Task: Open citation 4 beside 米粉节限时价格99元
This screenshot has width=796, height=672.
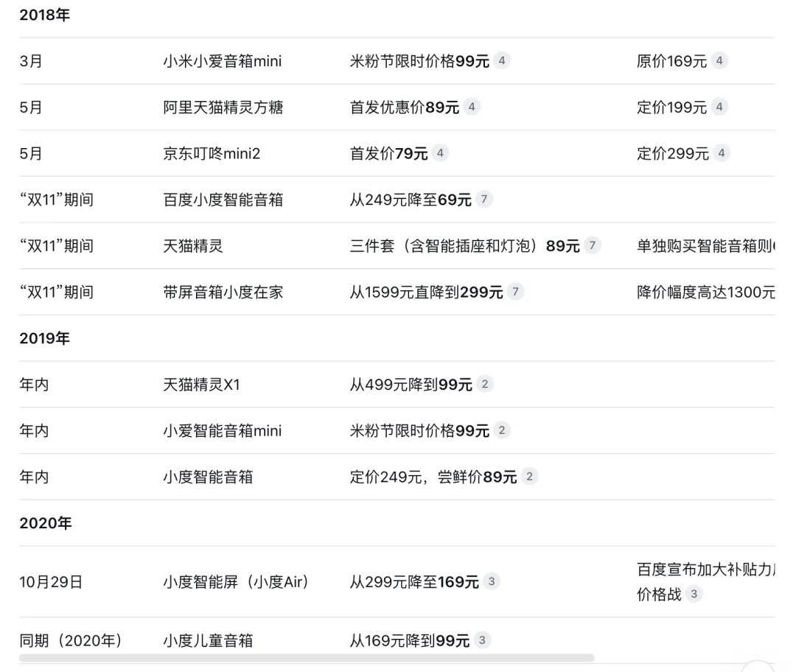Action: pyautogui.click(x=502, y=61)
